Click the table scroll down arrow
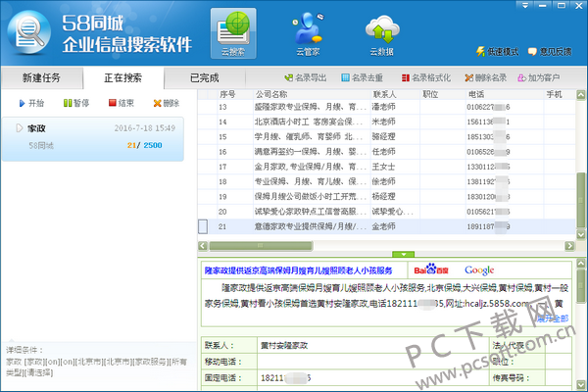 (581, 235)
